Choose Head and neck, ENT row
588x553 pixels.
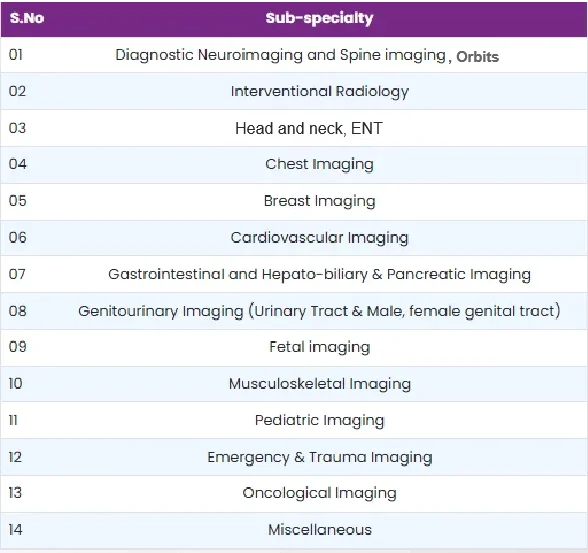click(x=294, y=128)
